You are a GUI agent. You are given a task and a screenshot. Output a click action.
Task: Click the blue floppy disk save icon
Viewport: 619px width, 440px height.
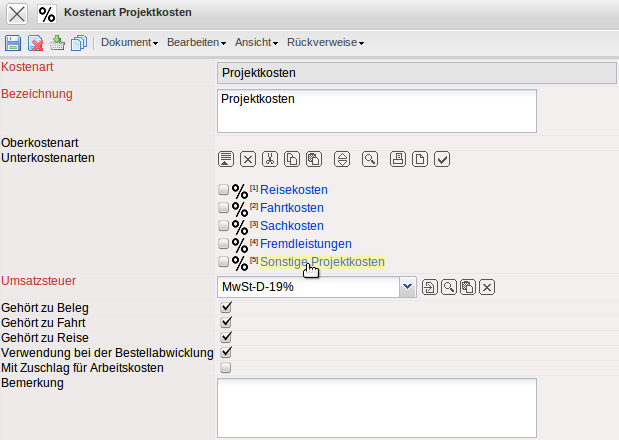(14, 43)
